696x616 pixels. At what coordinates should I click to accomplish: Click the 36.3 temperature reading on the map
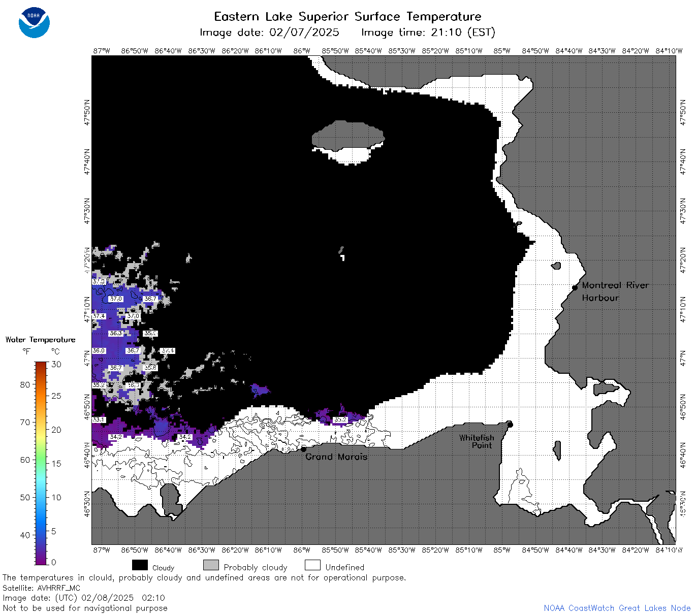[115, 334]
